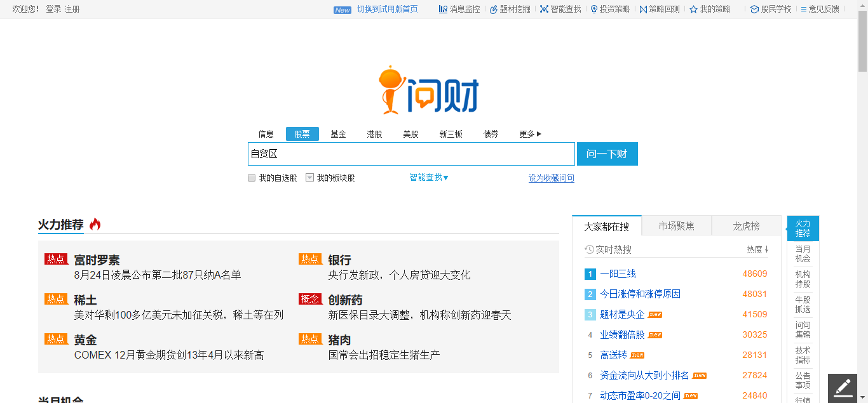Click the hot search 高送转
This screenshot has width=868, height=403.
click(x=614, y=355)
